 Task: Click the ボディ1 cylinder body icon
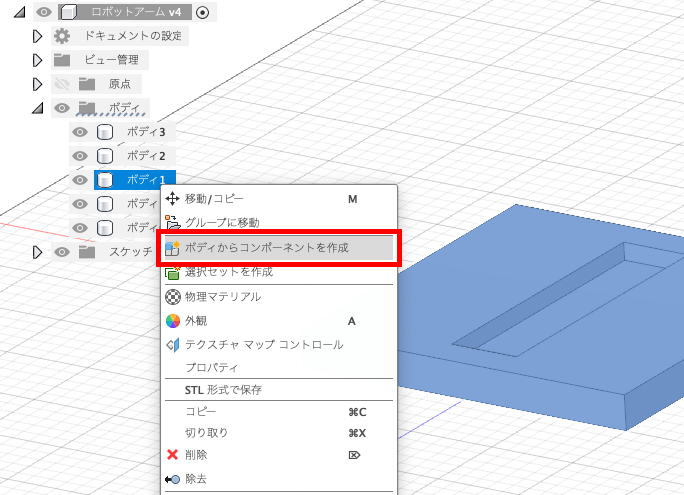coord(105,180)
